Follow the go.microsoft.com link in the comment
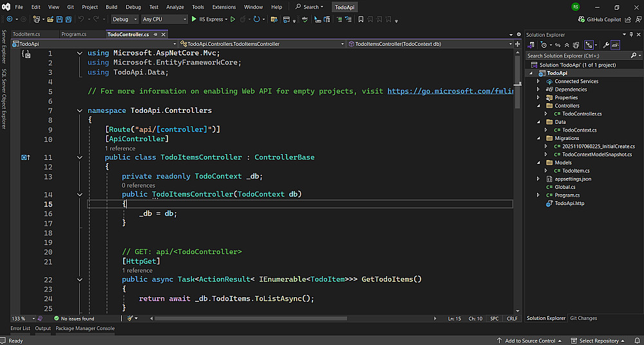Screen dimensions: 644x345 [x=450, y=92]
